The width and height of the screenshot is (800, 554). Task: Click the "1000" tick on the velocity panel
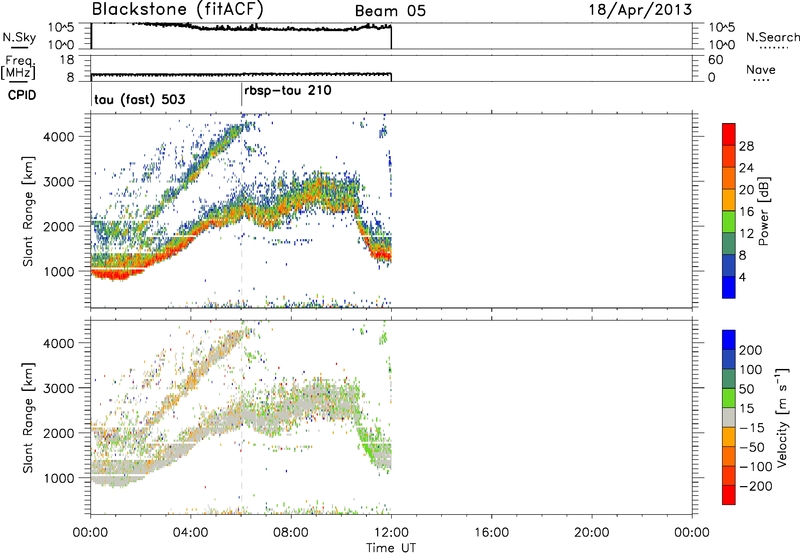58,478
